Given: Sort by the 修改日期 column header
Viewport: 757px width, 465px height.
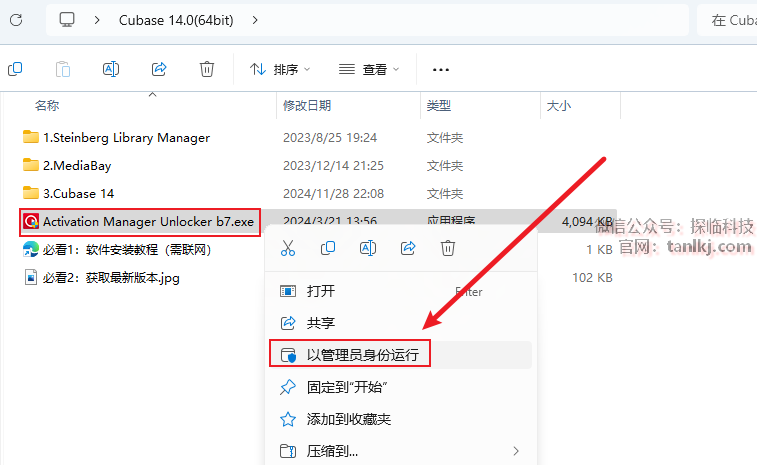Looking at the screenshot, I should click(307, 105).
